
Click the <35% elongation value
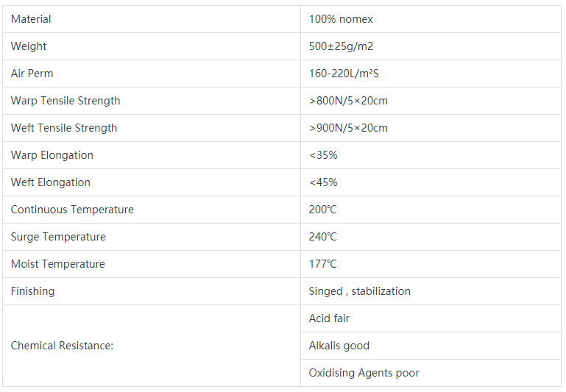pyautogui.click(x=323, y=155)
